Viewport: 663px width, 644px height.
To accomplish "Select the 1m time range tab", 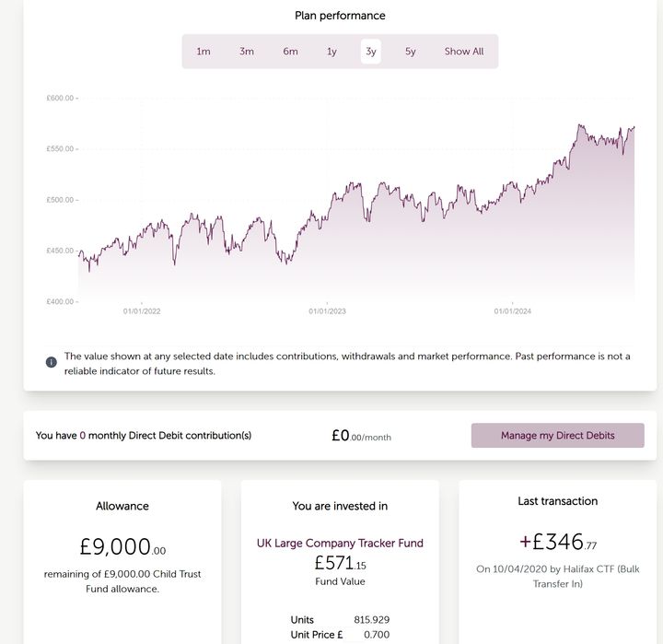I will click(x=204, y=52).
